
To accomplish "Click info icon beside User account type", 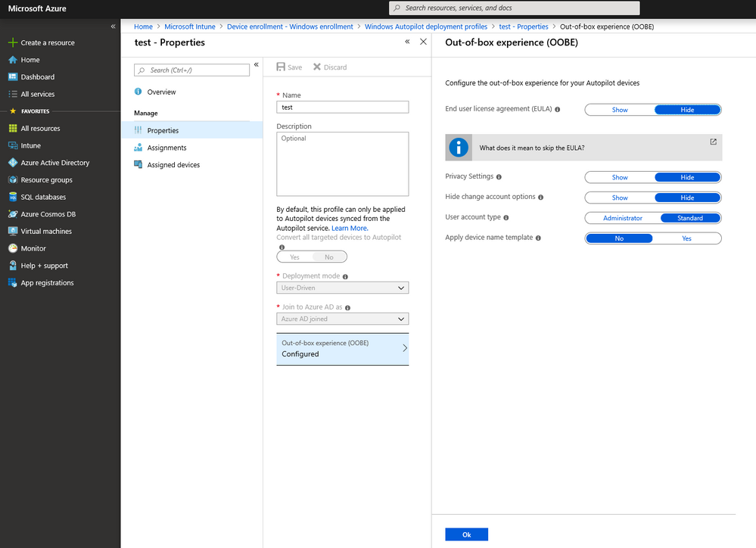I will point(506,217).
